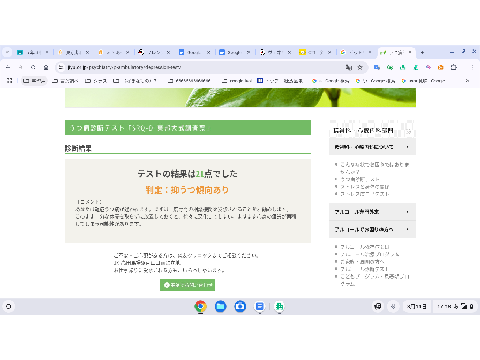Open the calendar date in system tray

point(417,307)
